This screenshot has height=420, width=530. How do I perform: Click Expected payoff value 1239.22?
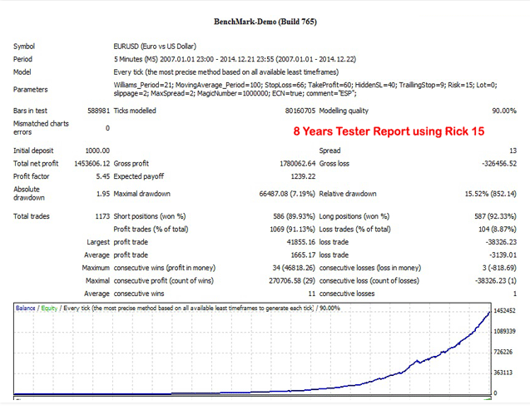pyautogui.click(x=303, y=176)
